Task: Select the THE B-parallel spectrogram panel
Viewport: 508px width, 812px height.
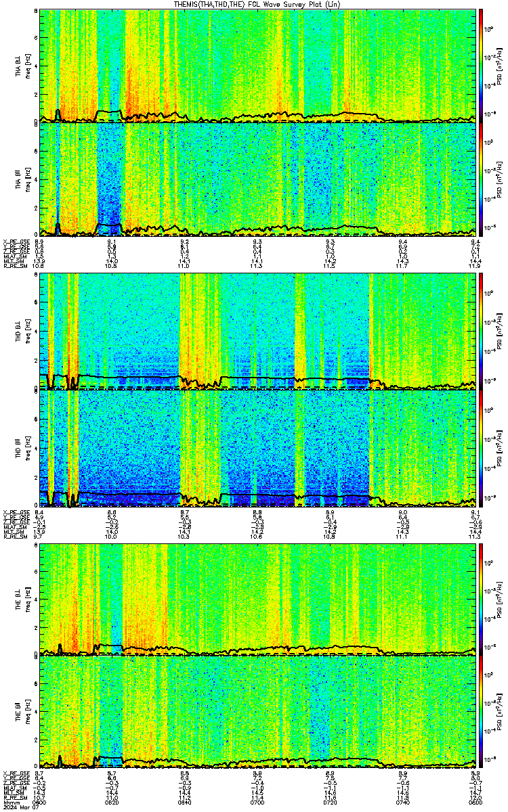Action: pos(258,711)
